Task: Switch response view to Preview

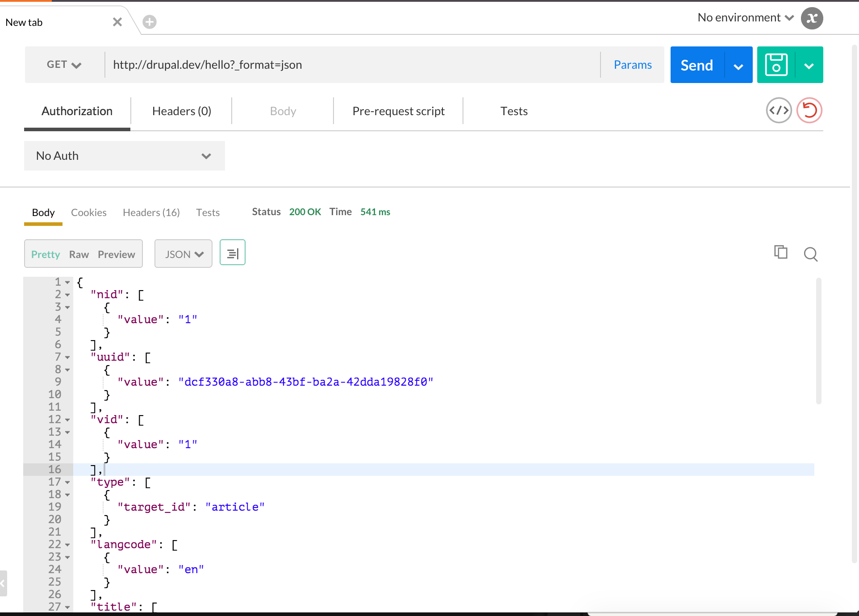Action: coord(117,254)
